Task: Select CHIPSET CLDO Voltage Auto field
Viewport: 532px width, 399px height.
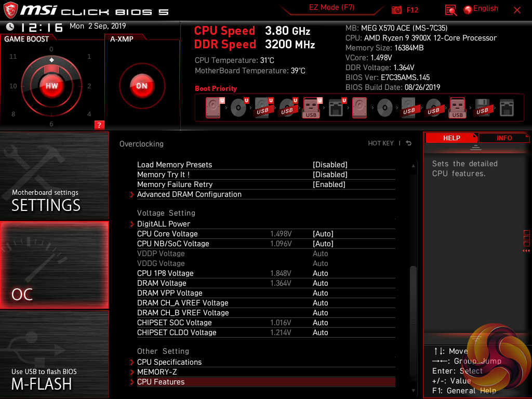Action: 320,332
